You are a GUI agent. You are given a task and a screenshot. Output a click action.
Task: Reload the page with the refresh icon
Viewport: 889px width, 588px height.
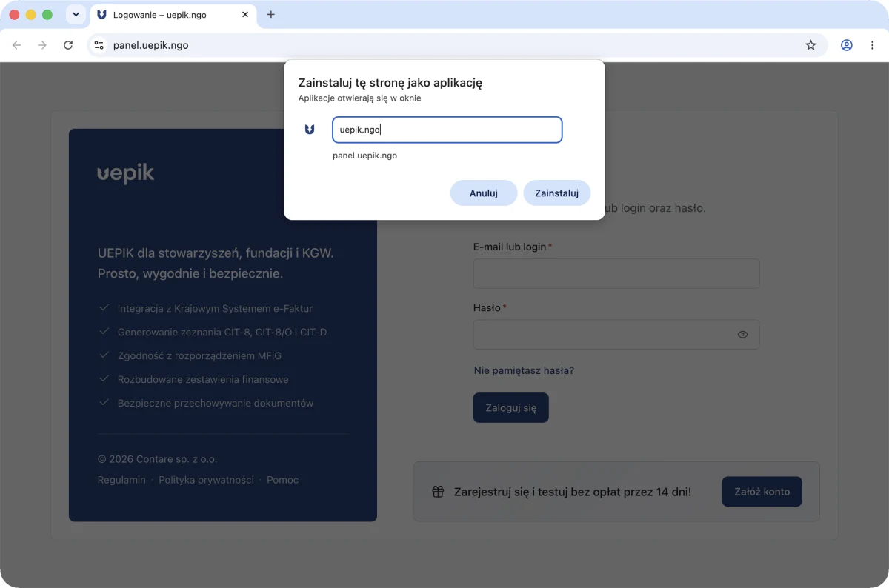68,45
